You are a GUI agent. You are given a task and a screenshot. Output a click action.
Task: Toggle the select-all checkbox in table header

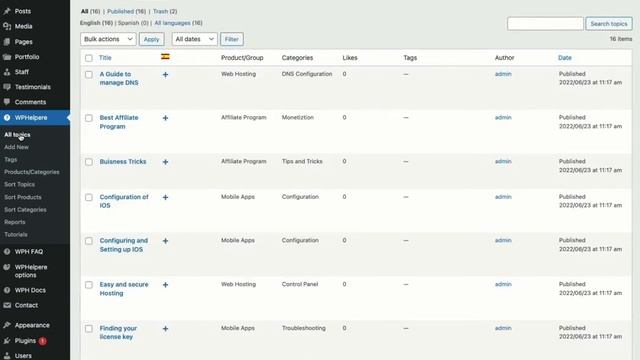point(89,58)
